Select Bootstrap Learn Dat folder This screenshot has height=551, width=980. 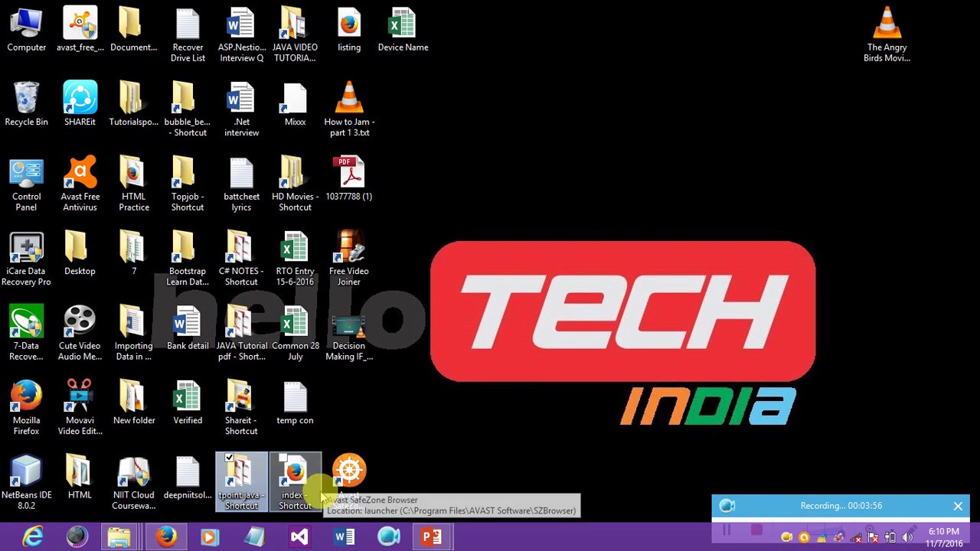[x=188, y=259]
